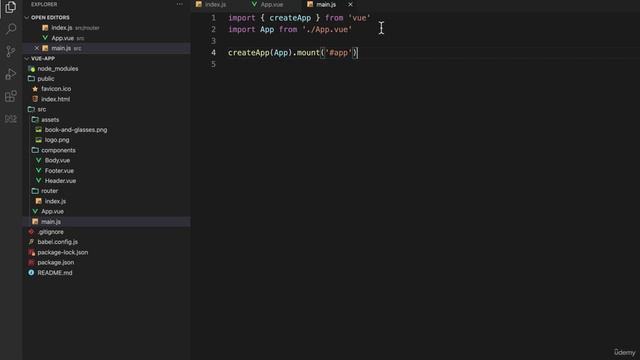This screenshot has height=360, width=640.
Task: Click the bottom activity bar icon below Extensions
Action: tap(11, 119)
